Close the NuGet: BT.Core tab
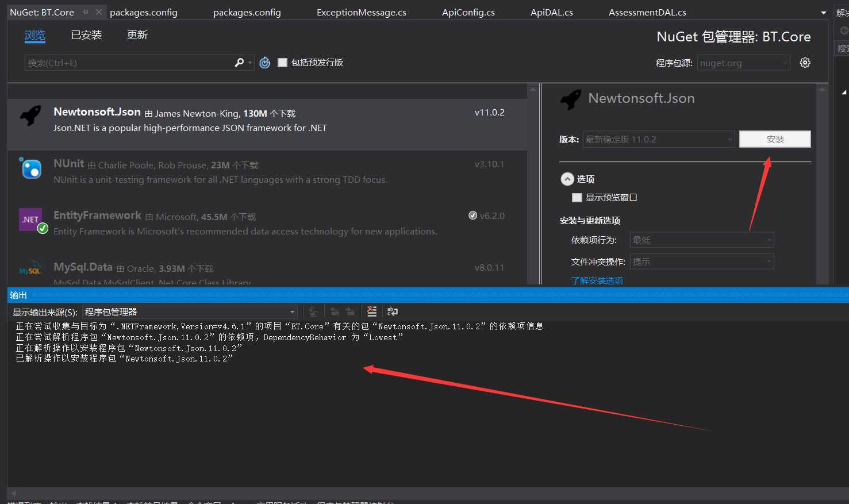This screenshot has width=849, height=504. pyautogui.click(x=99, y=12)
